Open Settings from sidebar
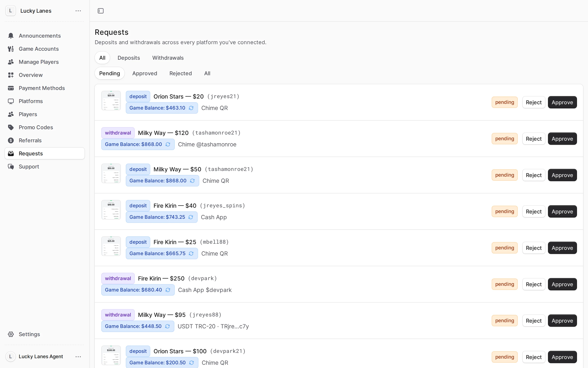 [x=45, y=334]
